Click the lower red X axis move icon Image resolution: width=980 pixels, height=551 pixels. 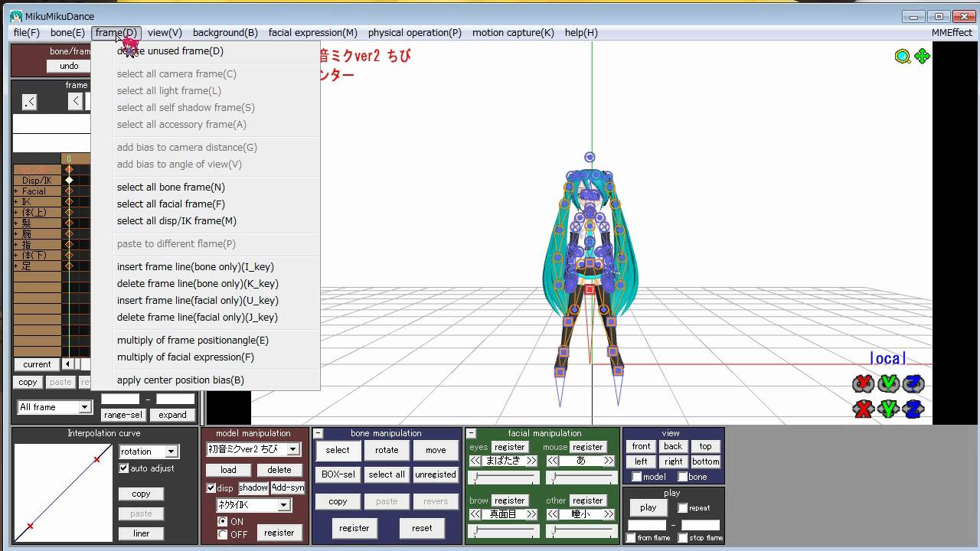coord(864,409)
